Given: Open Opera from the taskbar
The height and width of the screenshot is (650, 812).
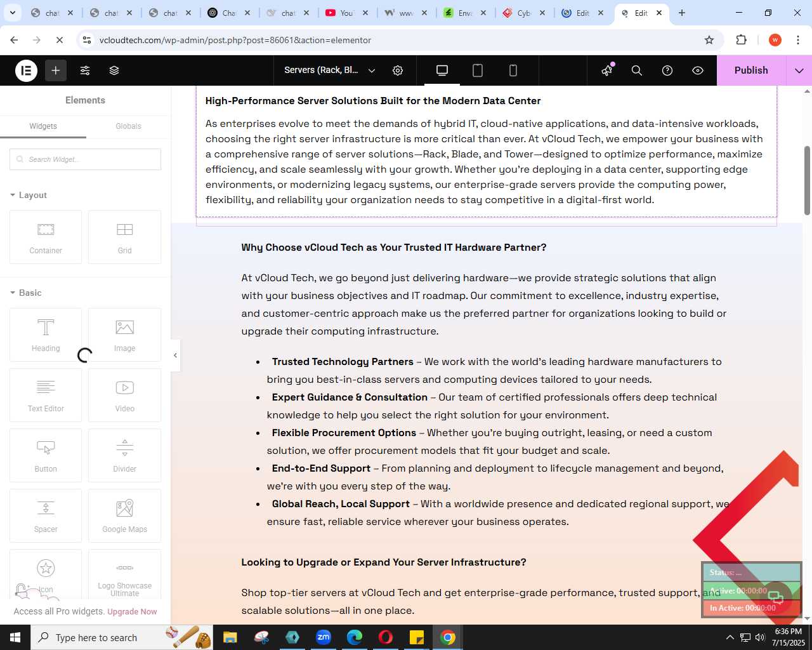Looking at the screenshot, I should coord(385,637).
